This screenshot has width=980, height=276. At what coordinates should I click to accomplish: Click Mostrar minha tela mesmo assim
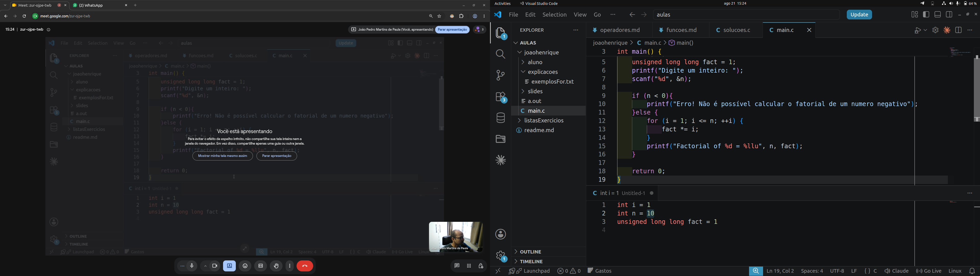click(x=223, y=156)
